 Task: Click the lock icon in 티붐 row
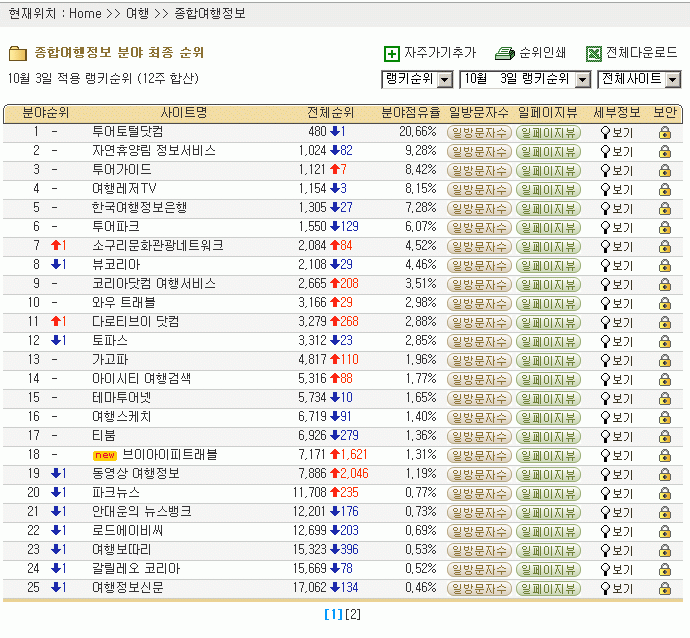pyautogui.click(x=664, y=436)
